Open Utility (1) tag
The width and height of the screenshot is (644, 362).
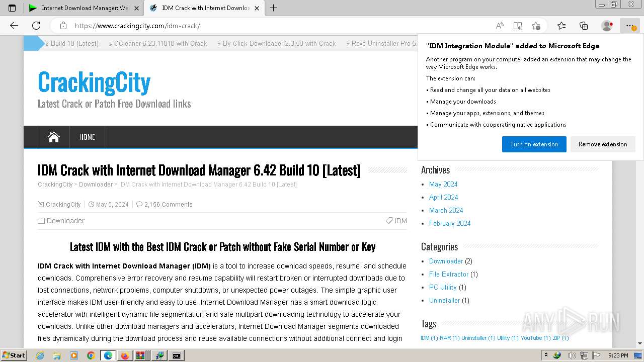[x=508, y=338]
